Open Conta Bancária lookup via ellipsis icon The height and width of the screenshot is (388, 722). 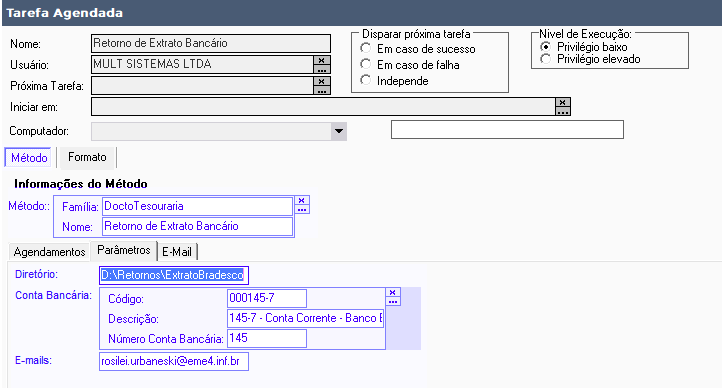(x=393, y=301)
